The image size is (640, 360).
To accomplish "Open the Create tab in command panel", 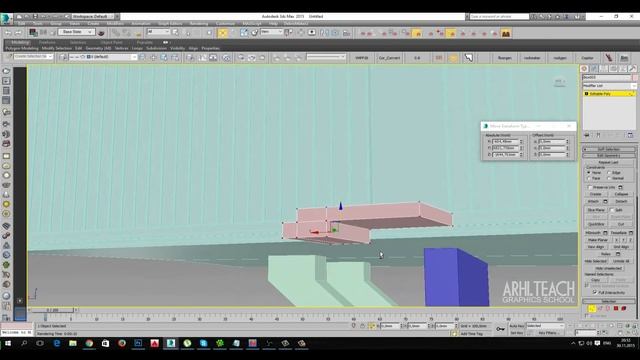I will pos(584,69).
